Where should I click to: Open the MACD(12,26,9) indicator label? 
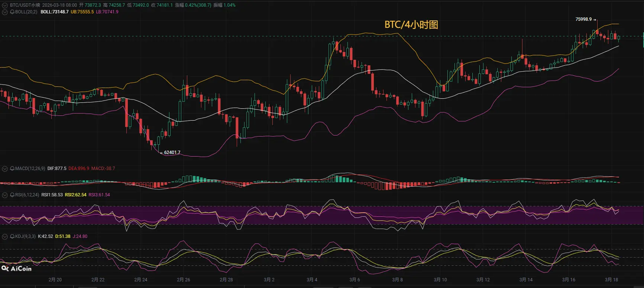coord(30,168)
